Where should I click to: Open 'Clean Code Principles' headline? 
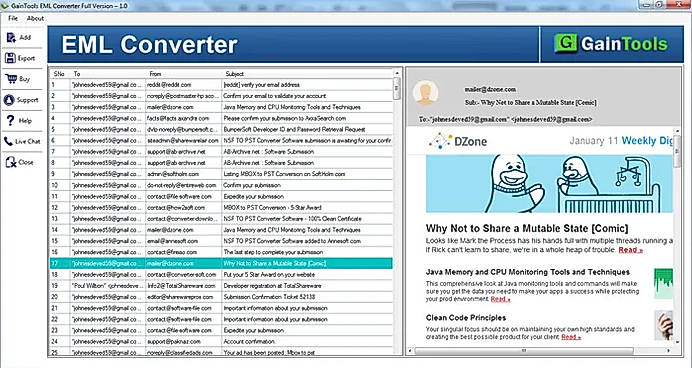coord(466,318)
